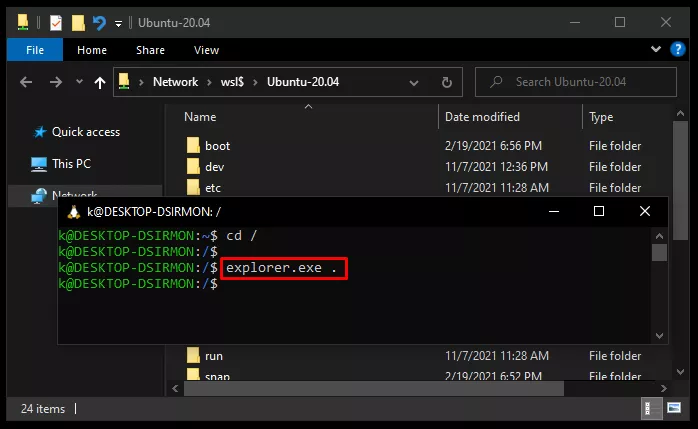Open the address bar history dropdown
Image resolution: width=698 pixels, height=429 pixels.
414,83
